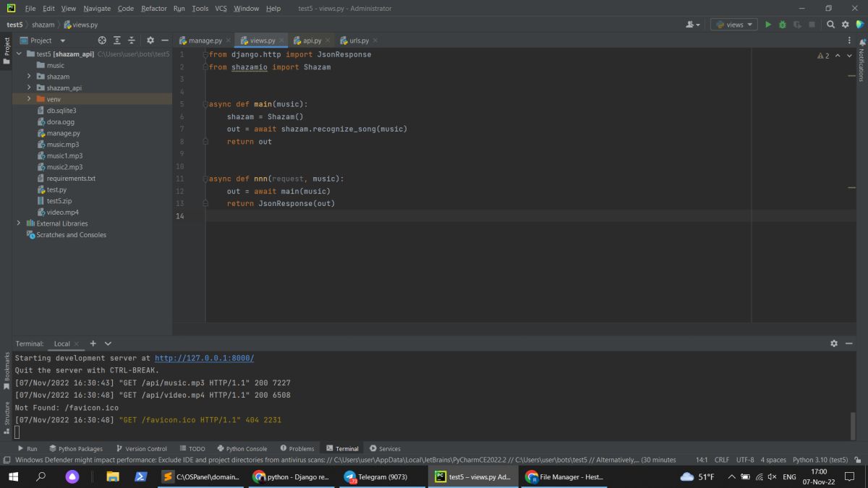Collapse test5 project root

(20, 53)
